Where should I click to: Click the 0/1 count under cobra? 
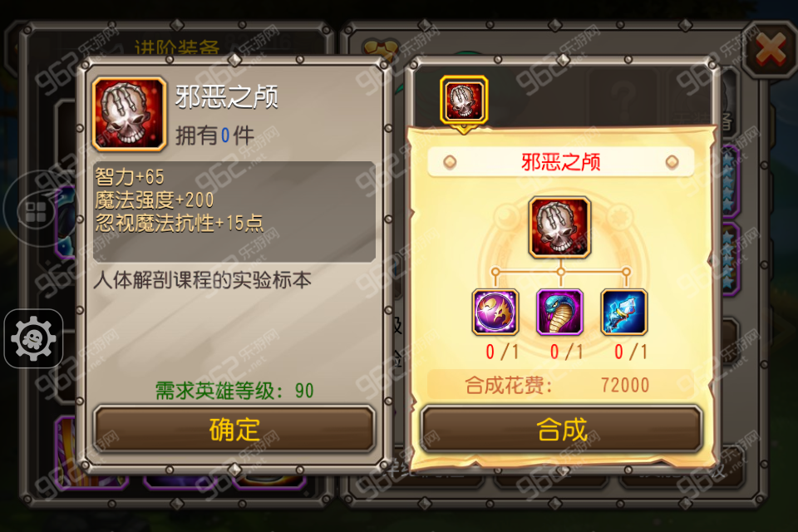566,352
